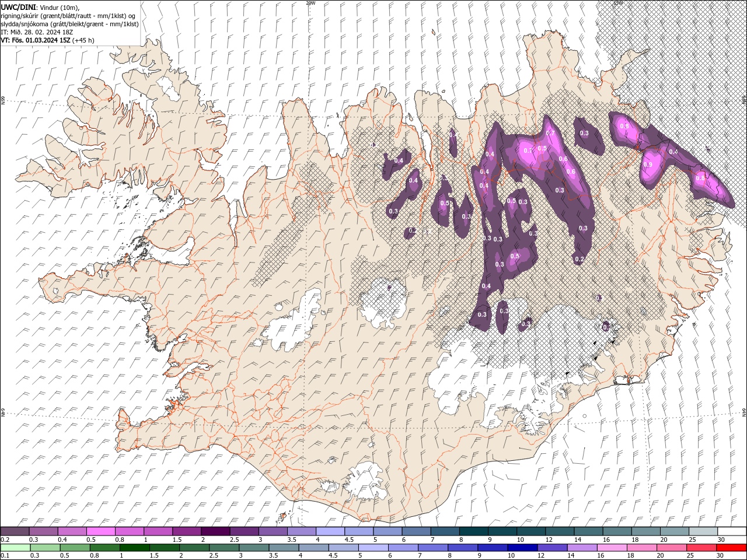Viewport: 747px width, 560px height.
Task: Click the 'slydda/snjókoma' legend description line
Action: [x=70, y=24]
